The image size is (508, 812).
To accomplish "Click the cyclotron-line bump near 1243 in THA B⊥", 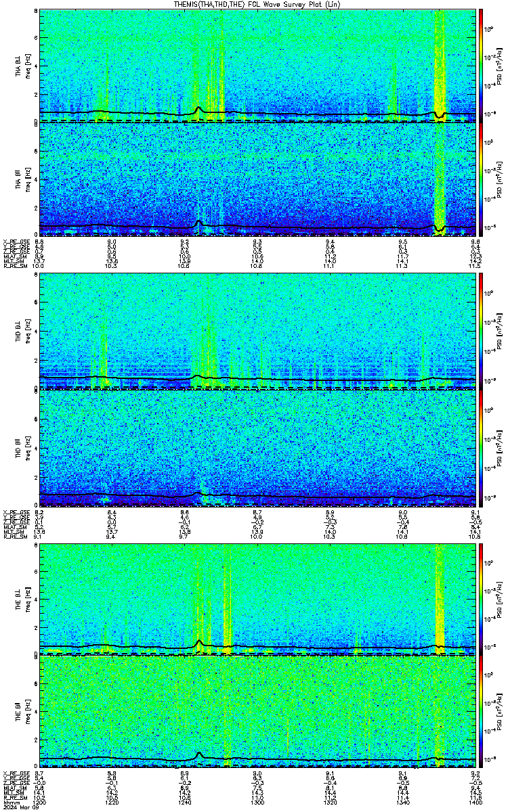I will point(198,109).
